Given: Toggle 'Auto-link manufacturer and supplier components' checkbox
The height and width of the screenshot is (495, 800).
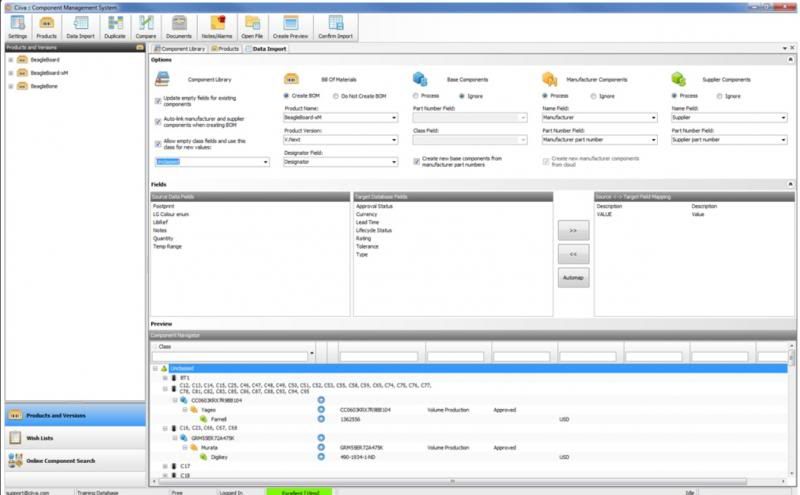Looking at the screenshot, I should point(158,121).
